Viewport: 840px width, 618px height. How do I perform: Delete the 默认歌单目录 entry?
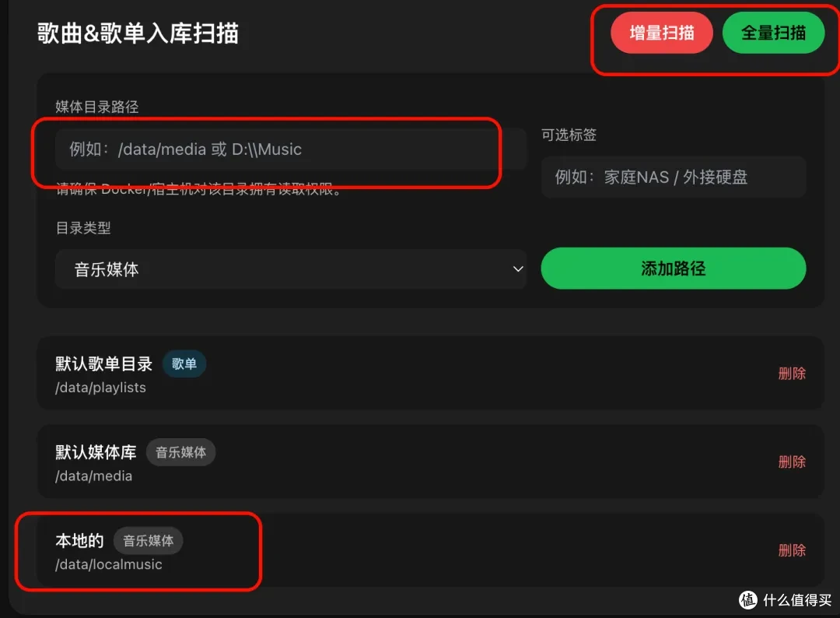(792, 373)
